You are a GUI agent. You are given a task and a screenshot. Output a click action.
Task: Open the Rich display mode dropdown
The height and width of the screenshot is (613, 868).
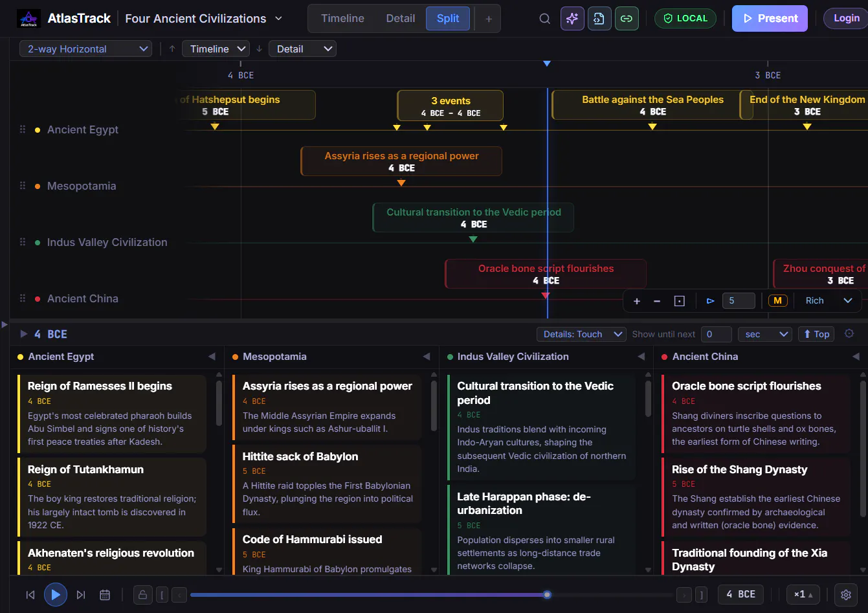pos(828,301)
